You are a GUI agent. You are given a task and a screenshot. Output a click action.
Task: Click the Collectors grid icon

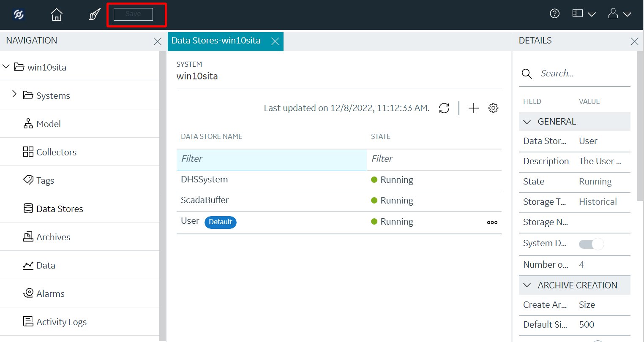click(x=28, y=152)
